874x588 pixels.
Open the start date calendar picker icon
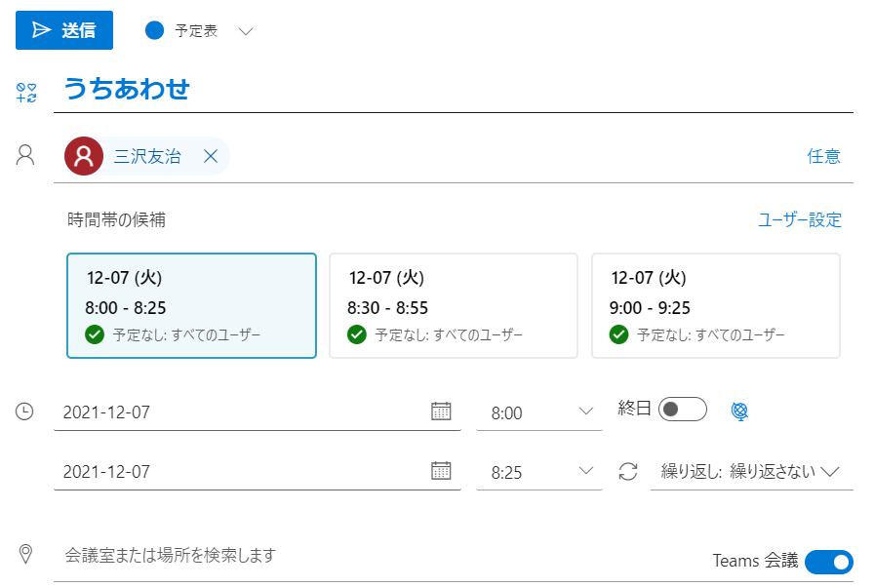[x=441, y=412]
